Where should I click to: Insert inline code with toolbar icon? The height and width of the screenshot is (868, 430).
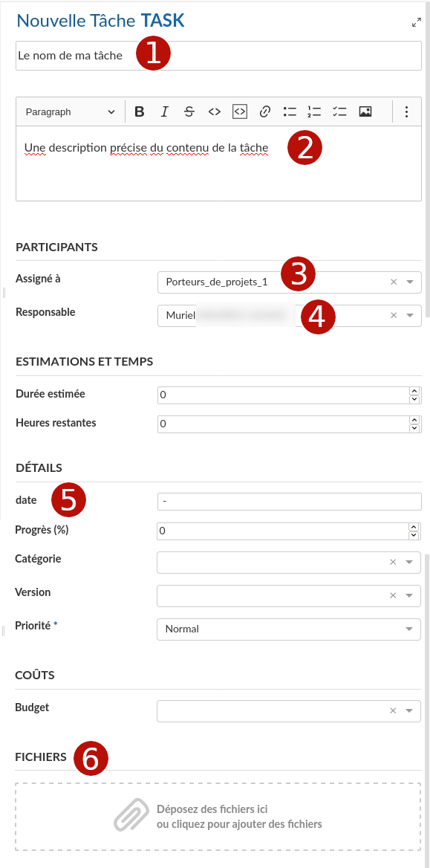tap(214, 111)
